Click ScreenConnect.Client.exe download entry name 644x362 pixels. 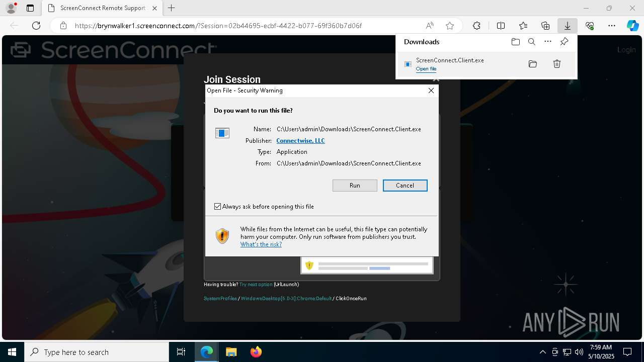(x=450, y=60)
